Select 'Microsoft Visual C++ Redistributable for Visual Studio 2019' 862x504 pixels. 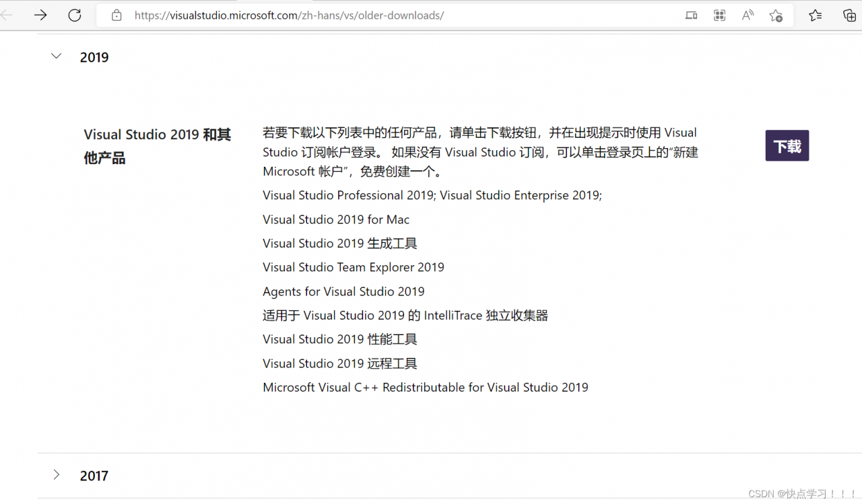tap(426, 388)
